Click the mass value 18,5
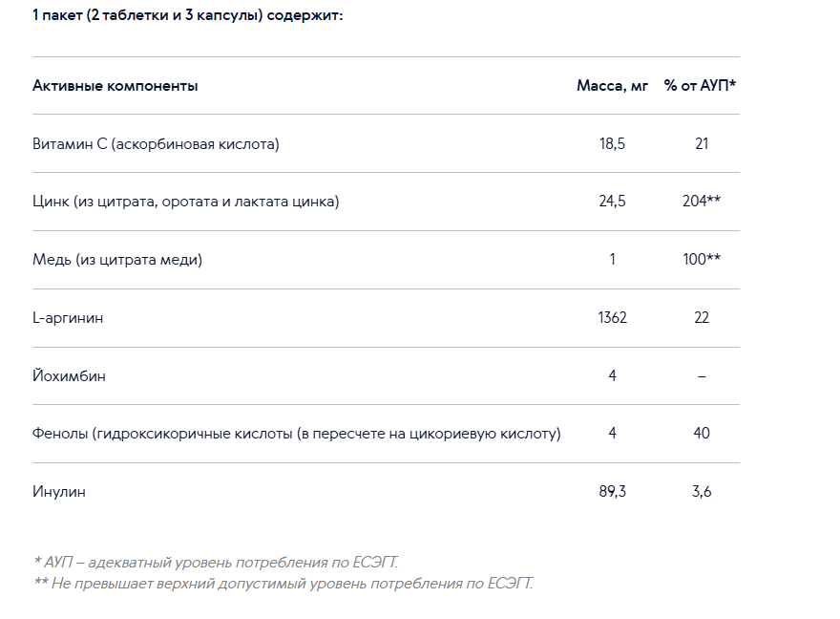Screen dimensions: 840x619 point(612,143)
